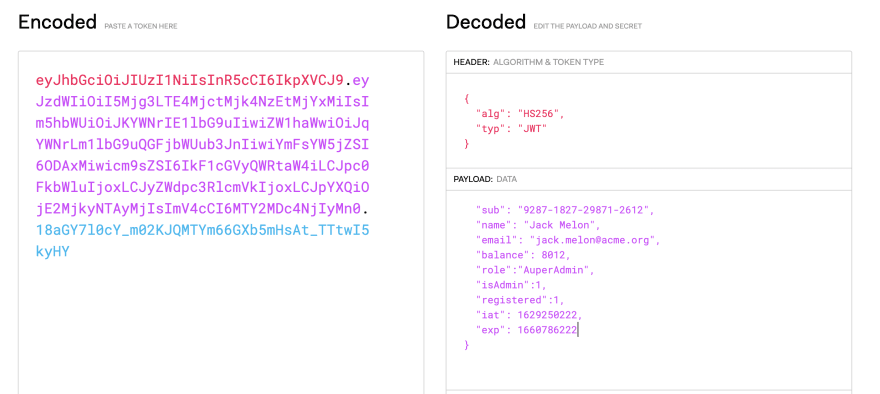The height and width of the screenshot is (394, 880).
Task: Click the 'kyHY' signature ending
Action: pyautogui.click(x=53, y=251)
